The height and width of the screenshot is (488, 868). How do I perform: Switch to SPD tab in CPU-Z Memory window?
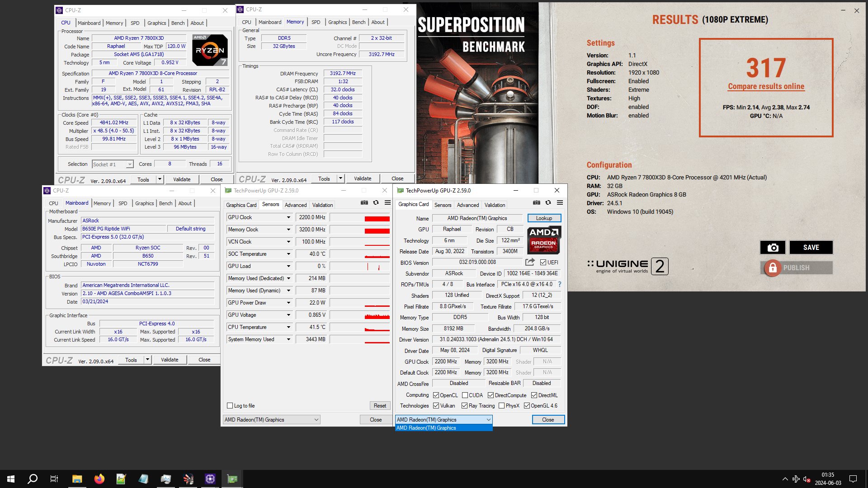[x=316, y=22]
